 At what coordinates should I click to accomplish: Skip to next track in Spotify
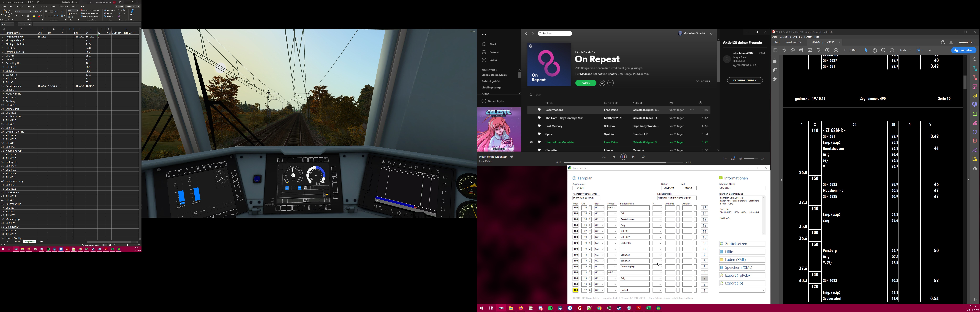[x=633, y=157]
